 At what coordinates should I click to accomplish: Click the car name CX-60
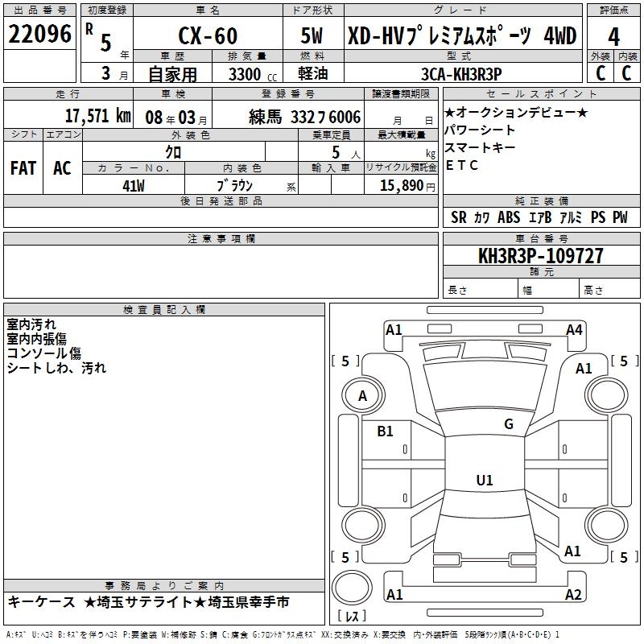(208, 35)
